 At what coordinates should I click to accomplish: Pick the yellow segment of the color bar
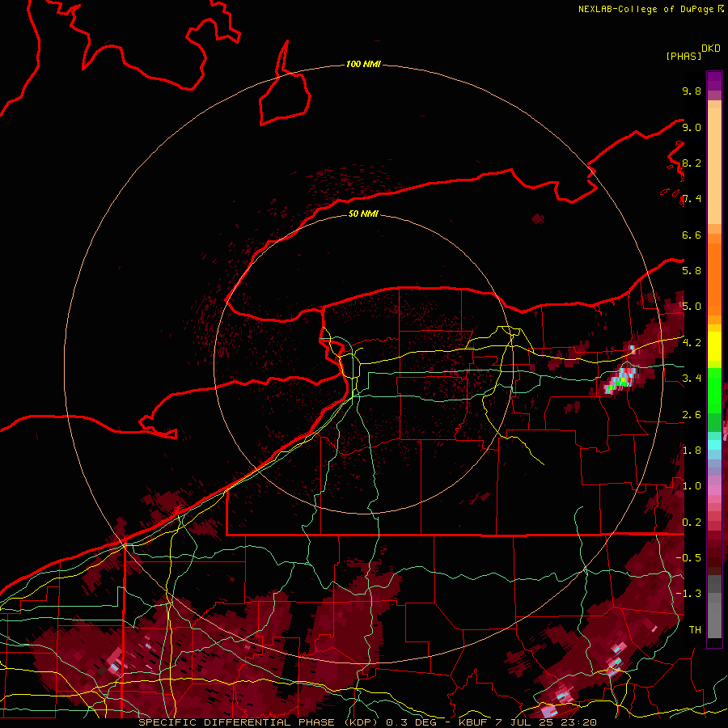tap(714, 346)
